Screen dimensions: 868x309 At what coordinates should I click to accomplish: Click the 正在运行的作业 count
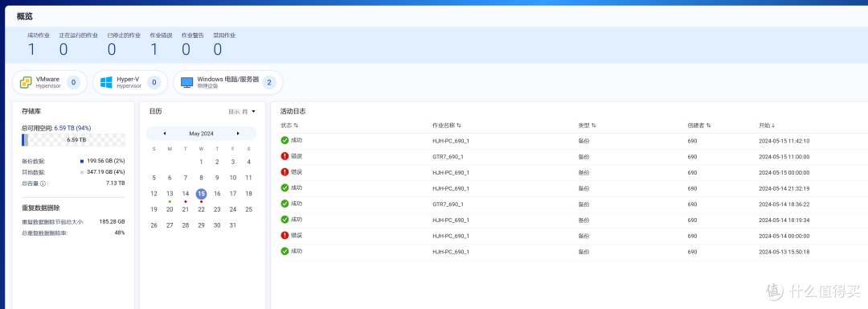tap(63, 50)
